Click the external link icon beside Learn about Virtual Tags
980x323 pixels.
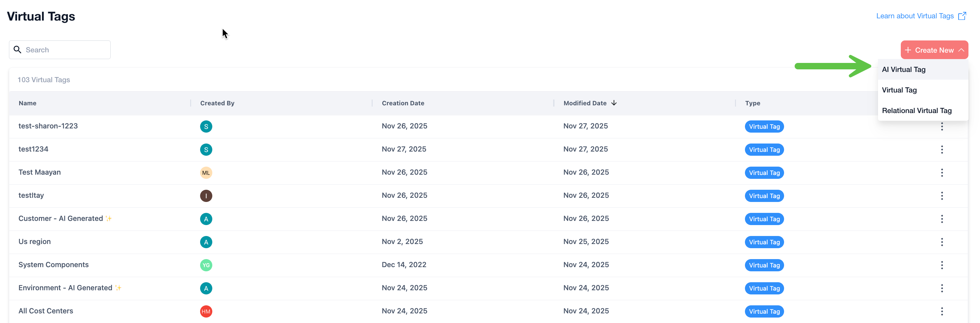[x=962, y=16]
